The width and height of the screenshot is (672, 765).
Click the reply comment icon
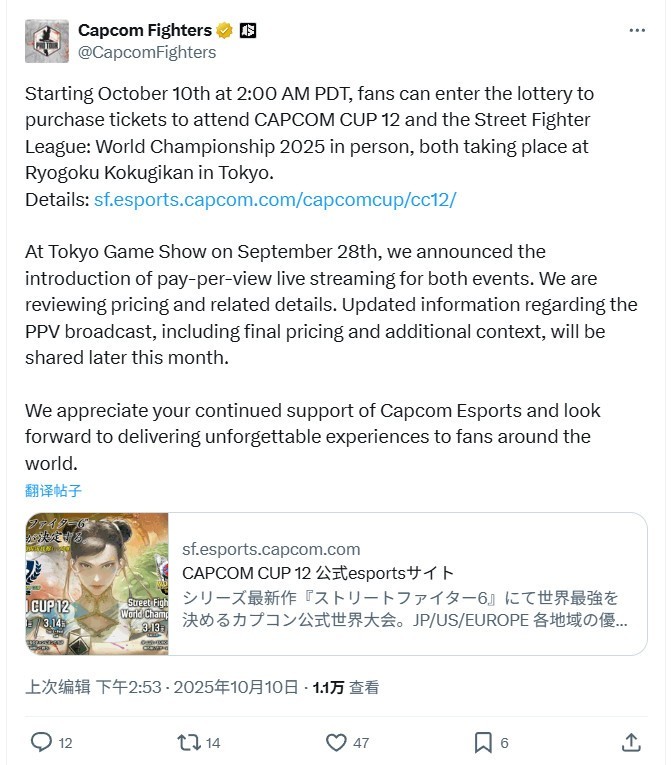41,742
